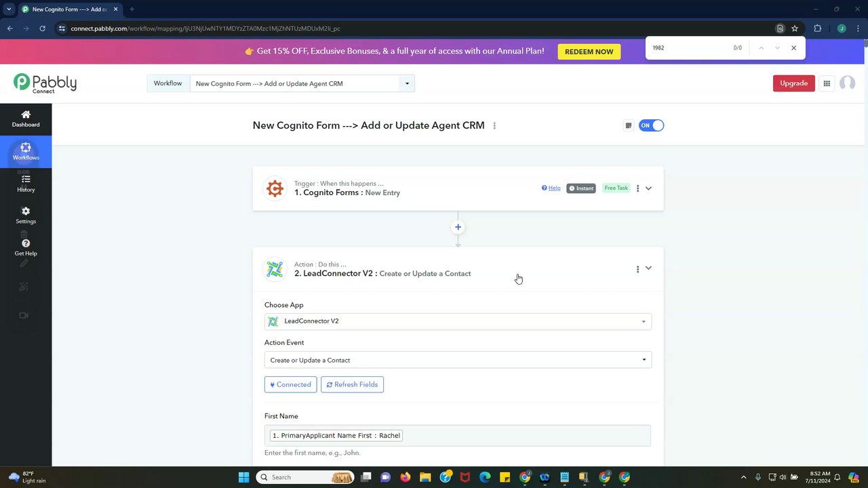Click the red Upgrade button
Image resolution: width=868 pixels, height=488 pixels.
793,83
